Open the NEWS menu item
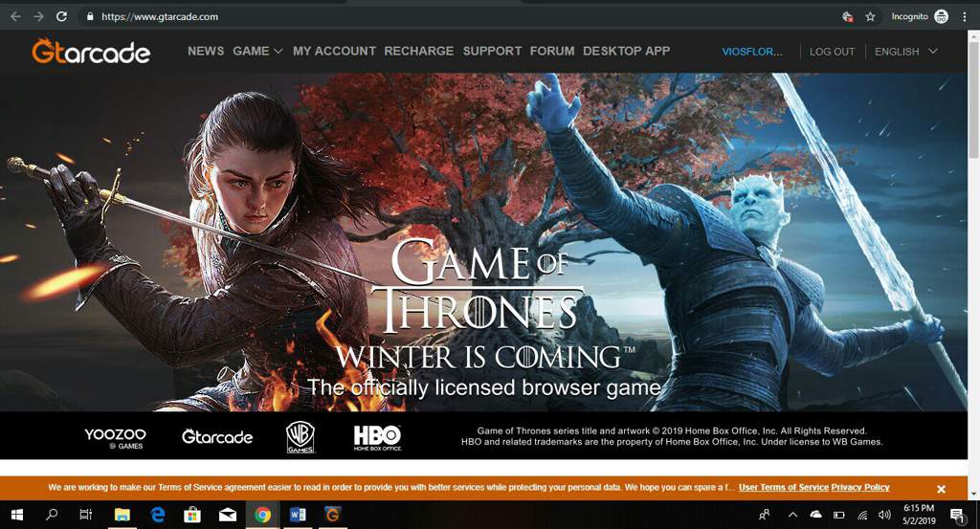This screenshot has height=529, width=980. [x=206, y=52]
